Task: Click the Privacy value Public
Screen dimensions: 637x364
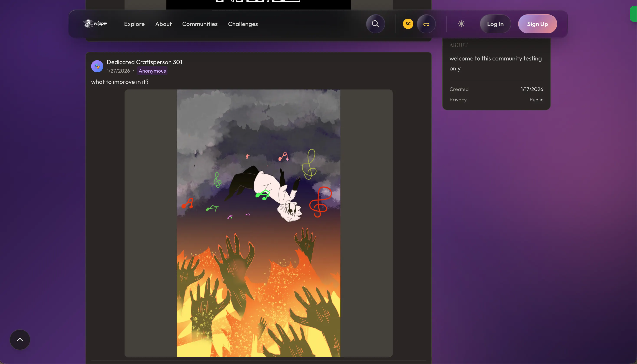Action: [536, 99]
